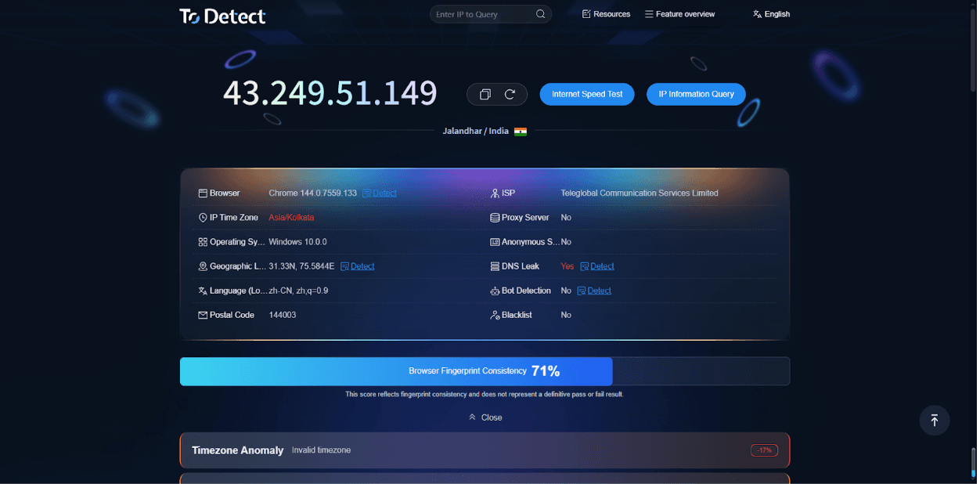Click the Geographic Location pin icon
The width and height of the screenshot is (980, 484).
click(x=204, y=266)
